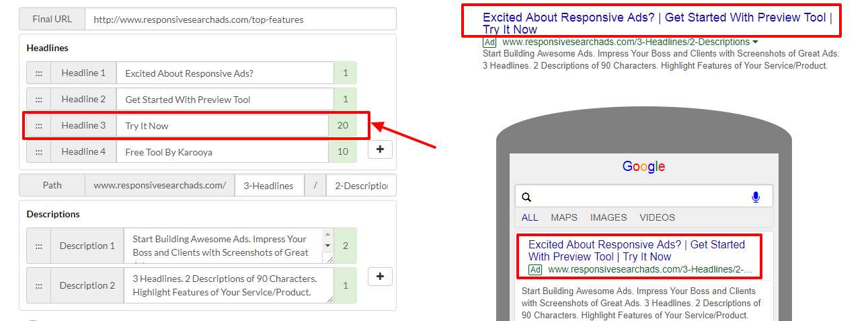
Task: Select the ALL tab in mobile preview
Action: click(x=530, y=217)
